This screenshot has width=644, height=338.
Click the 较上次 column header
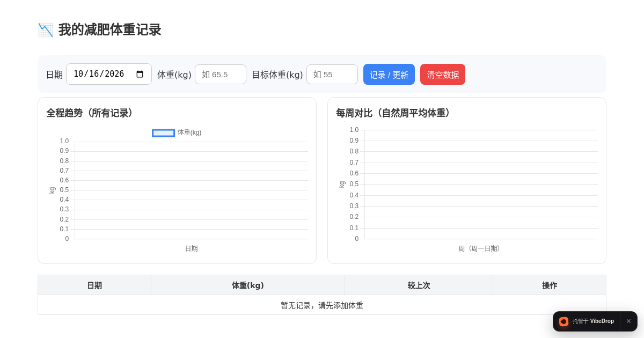point(419,285)
